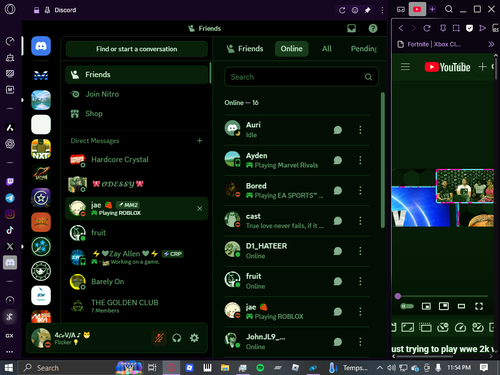Viewport: 500px width, 375px height.
Task: Seek using the YouTube progress bar handle
Action: pyautogui.click(x=398, y=296)
